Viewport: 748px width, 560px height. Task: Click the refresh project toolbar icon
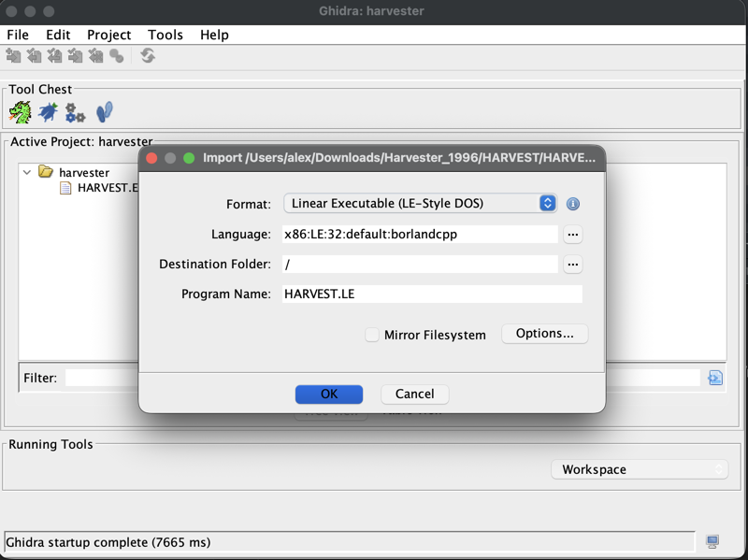pyautogui.click(x=148, y=56)
